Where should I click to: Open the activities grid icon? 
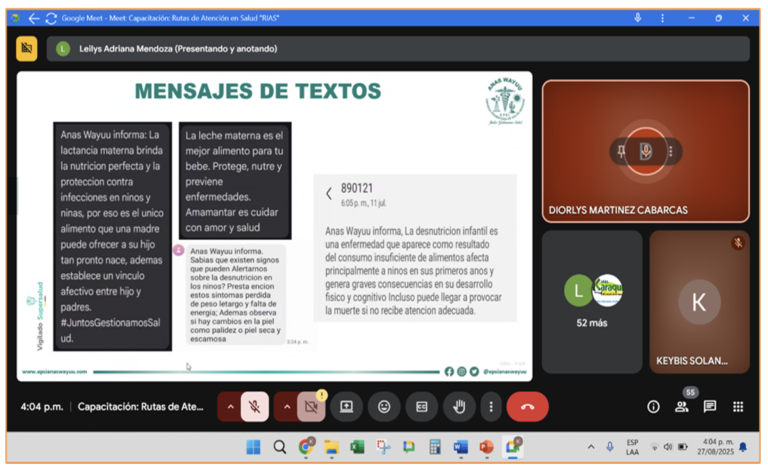(738, 407)
